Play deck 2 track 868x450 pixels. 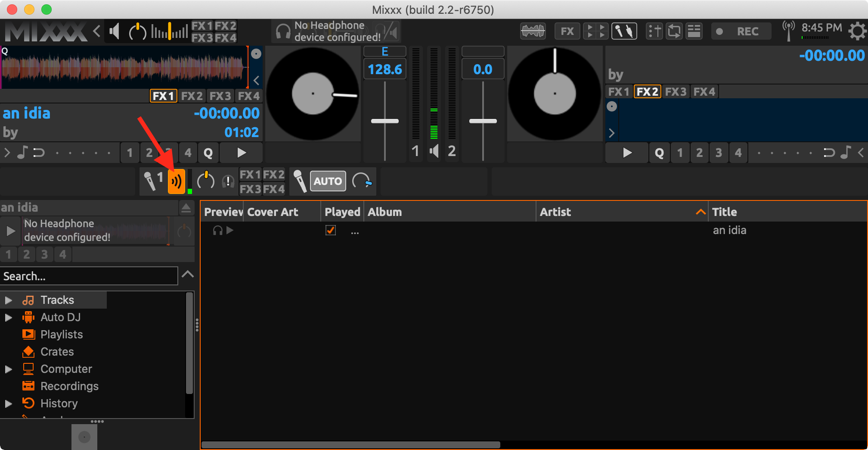coord(627,153)
